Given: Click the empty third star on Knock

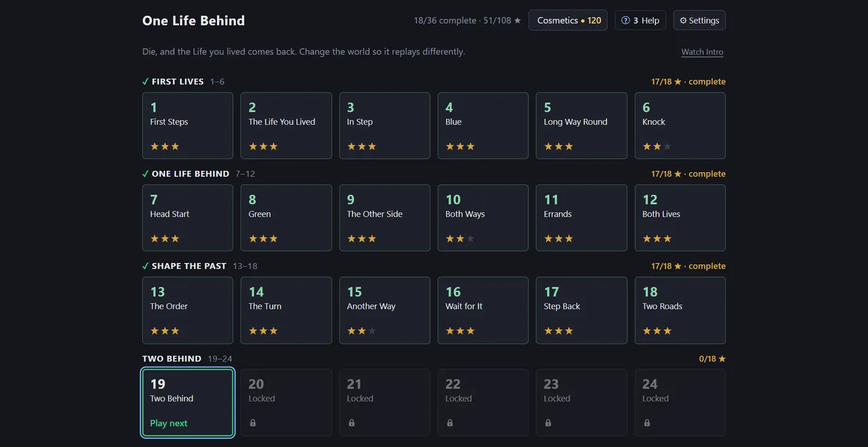Looking at the screenshot, I should coord(667,147).
